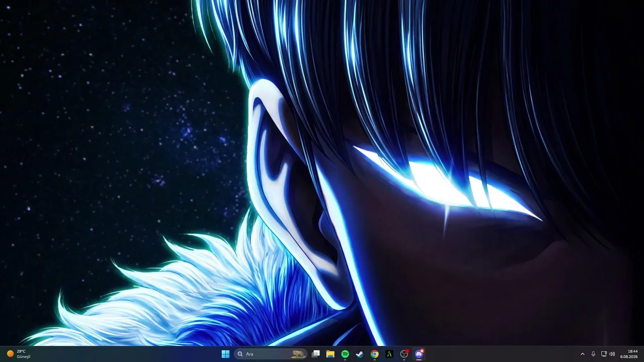The width and height of the screenshot is (644, 362).
Task: Open Steam from the taskbar
Action: coord(360,354)
